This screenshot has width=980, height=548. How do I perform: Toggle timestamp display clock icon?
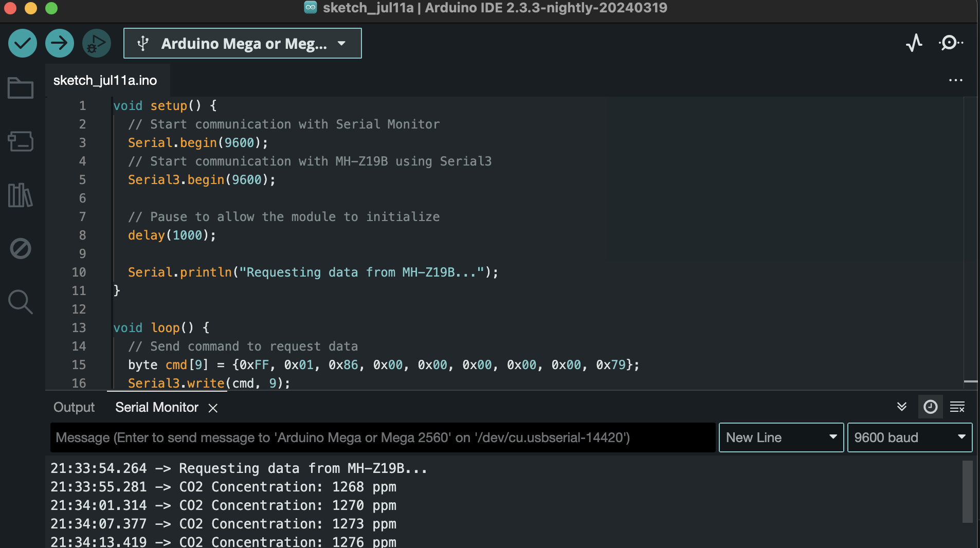[x=931, y=407]
